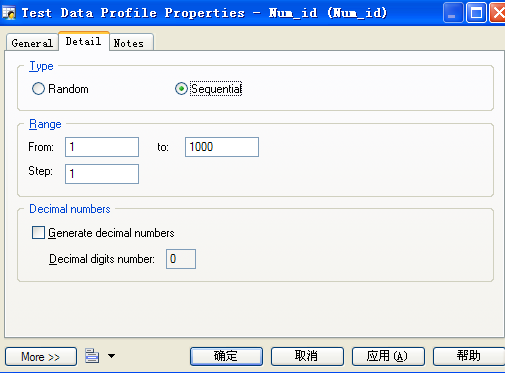Click the From input field

[x=102, y=147]
